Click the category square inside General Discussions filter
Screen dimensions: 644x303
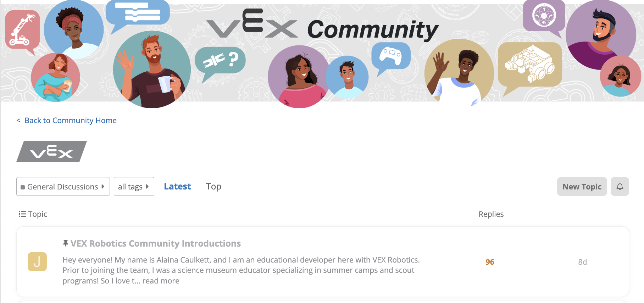click(x=23, y=187)
